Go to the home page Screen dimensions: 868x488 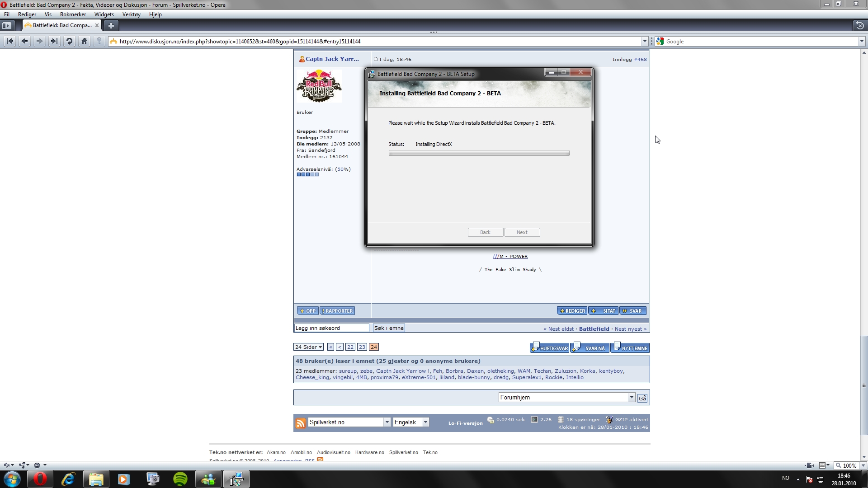point(84,41)
